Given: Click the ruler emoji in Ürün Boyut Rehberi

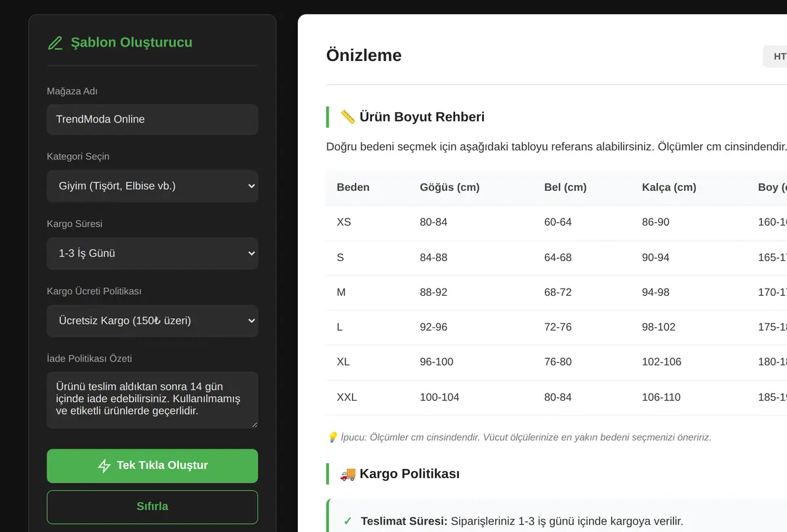Looking at the screenshot, I should [x=348, y=117].
